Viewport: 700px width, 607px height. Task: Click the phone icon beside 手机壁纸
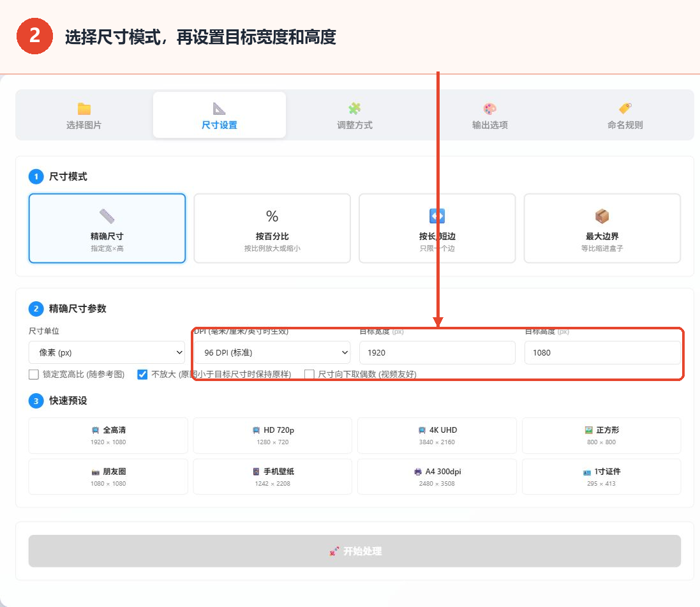click(256, 472)
